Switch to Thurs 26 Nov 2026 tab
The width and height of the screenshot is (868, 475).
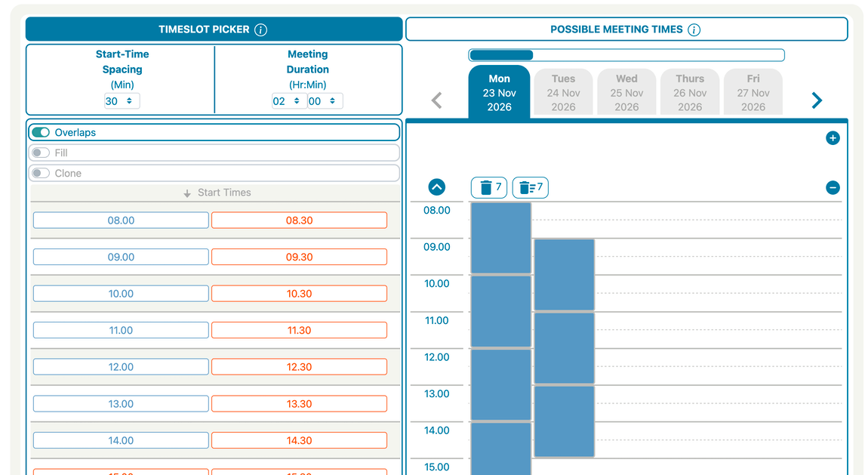coord(690,92)
